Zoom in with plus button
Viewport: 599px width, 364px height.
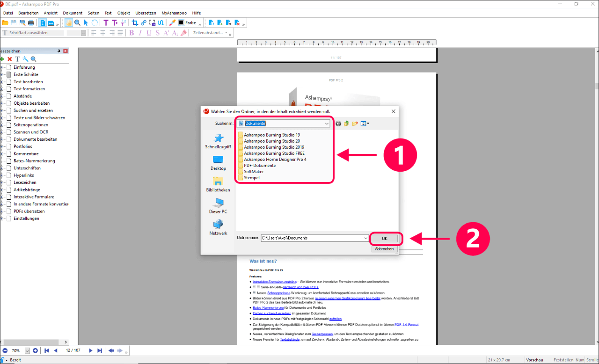pos(36,350)
